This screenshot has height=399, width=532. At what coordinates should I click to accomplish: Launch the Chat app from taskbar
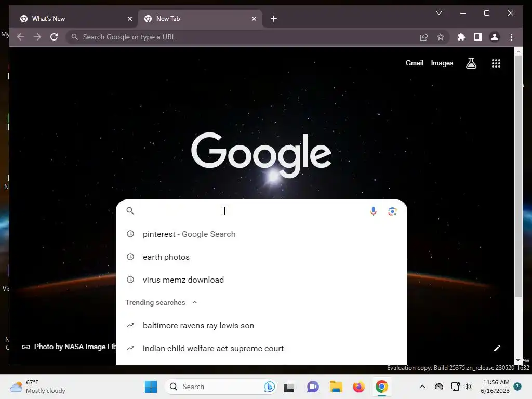[x=313, y=387]
